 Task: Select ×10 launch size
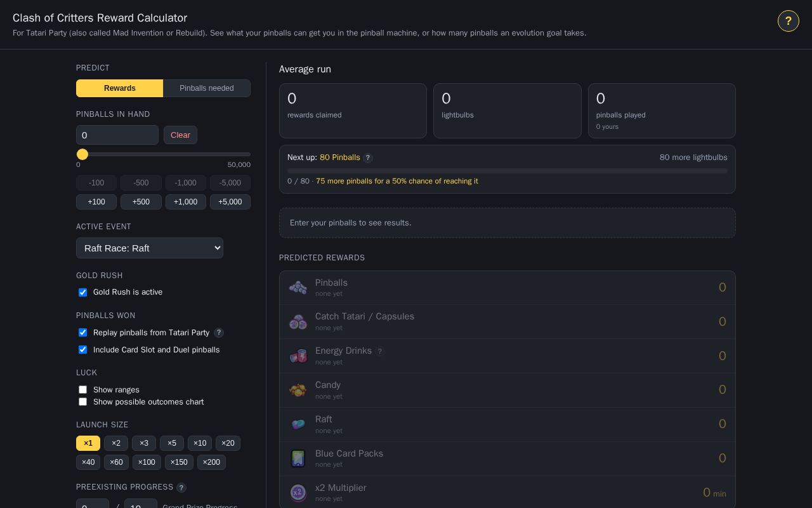(200, 443)
